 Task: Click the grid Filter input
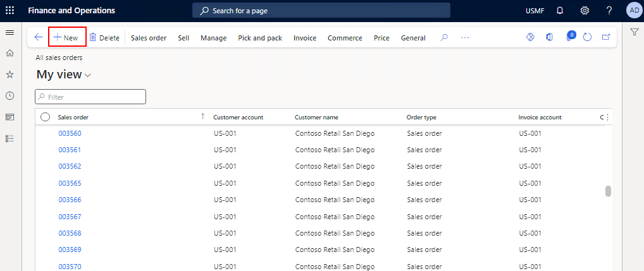coord(90,97)
